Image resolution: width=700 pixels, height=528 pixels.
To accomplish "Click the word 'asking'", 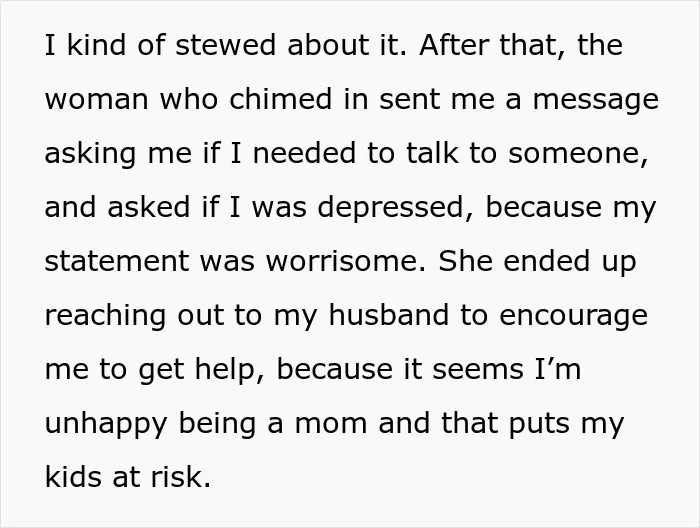I will click(x=91, y=155).
